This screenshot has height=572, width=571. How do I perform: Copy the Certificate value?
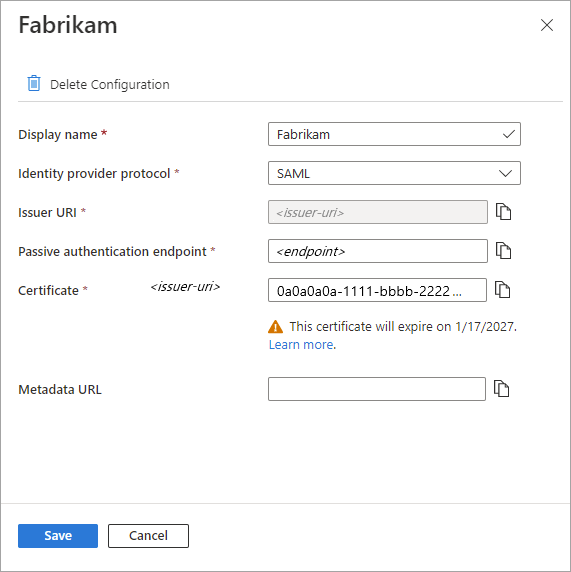[502, 290]
